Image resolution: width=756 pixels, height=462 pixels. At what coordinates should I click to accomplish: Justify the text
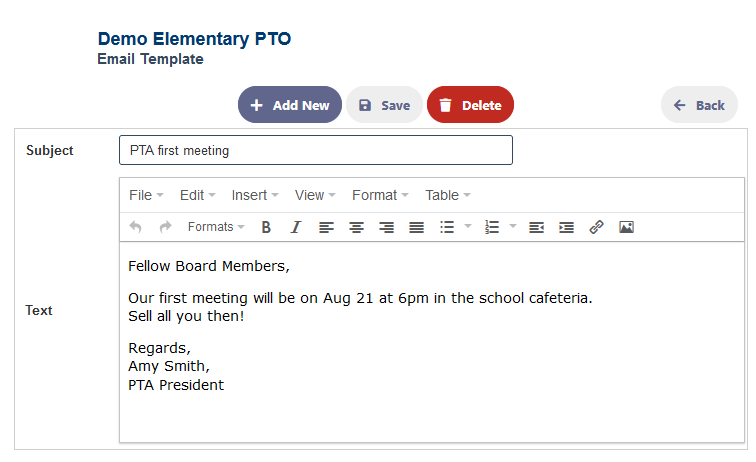[416, 227]
